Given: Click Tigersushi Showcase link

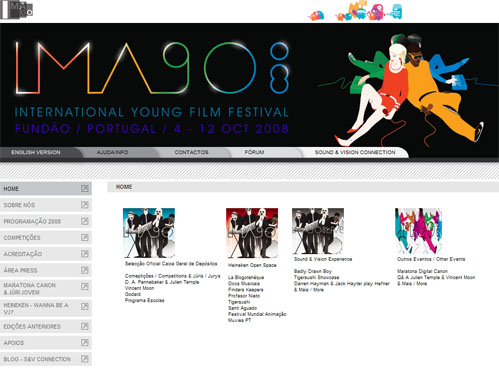Looking at the screenshot, I should point(316,277).
